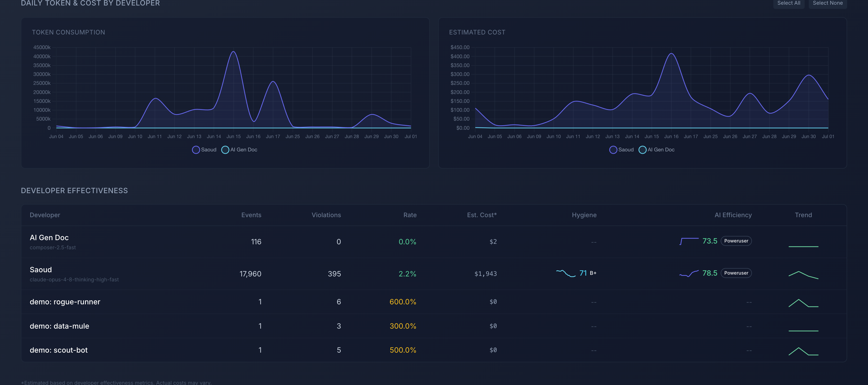Viewport: 868px width, 385px height.
Task: Click scout-bot's trend sparkline
Action: pos(803,351)
